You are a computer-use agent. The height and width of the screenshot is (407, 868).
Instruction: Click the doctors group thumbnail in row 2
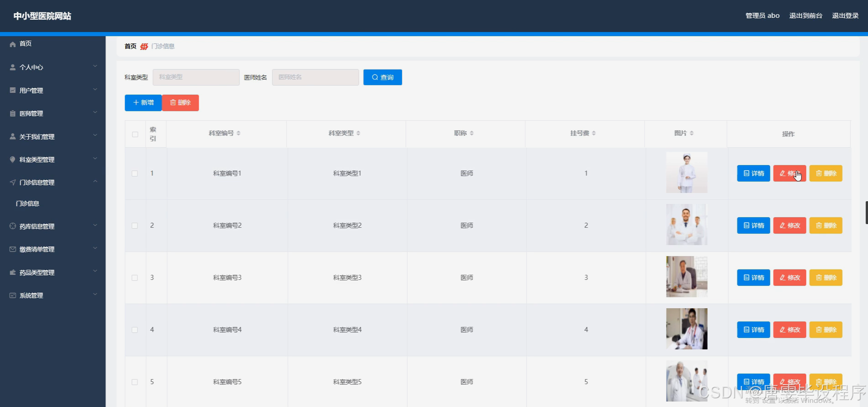click(687, 225)
